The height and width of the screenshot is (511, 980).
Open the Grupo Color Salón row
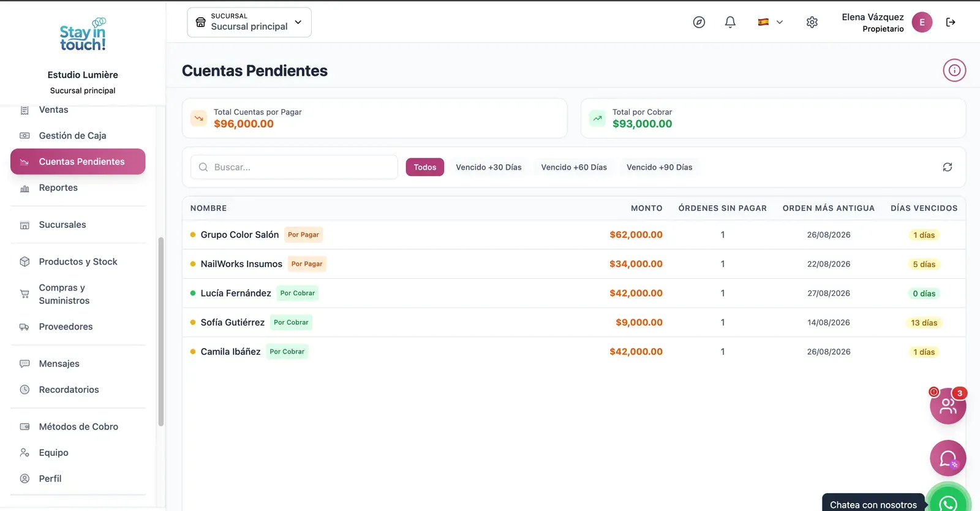(x=574, y=235)
